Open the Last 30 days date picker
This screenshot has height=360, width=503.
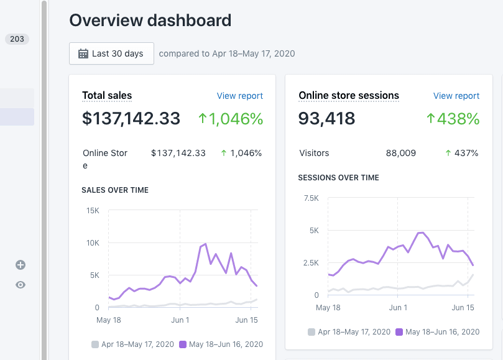[111, 53]
